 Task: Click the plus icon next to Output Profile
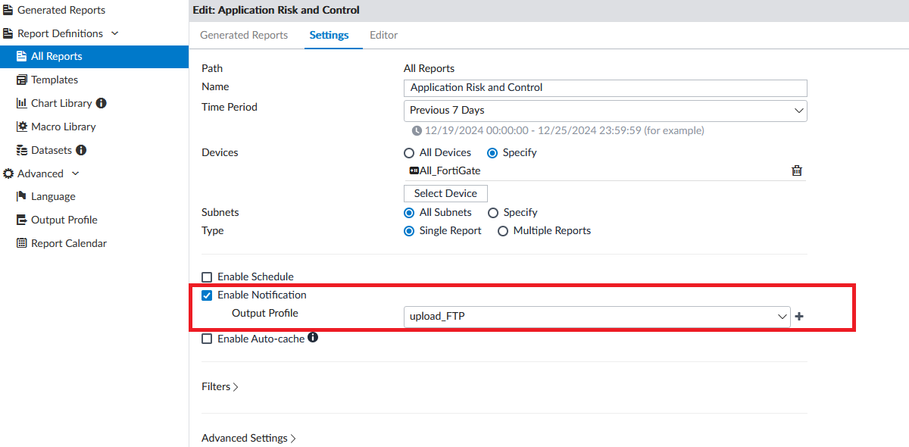tap(799, 317)
